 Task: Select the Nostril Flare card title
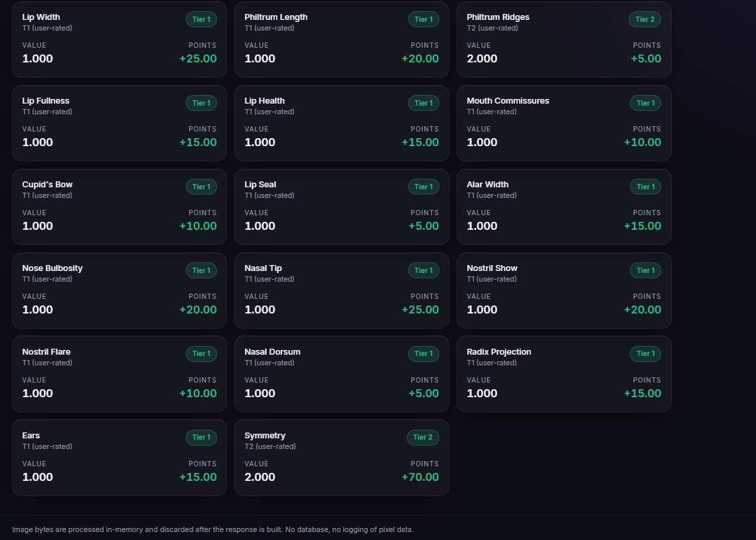46,352
